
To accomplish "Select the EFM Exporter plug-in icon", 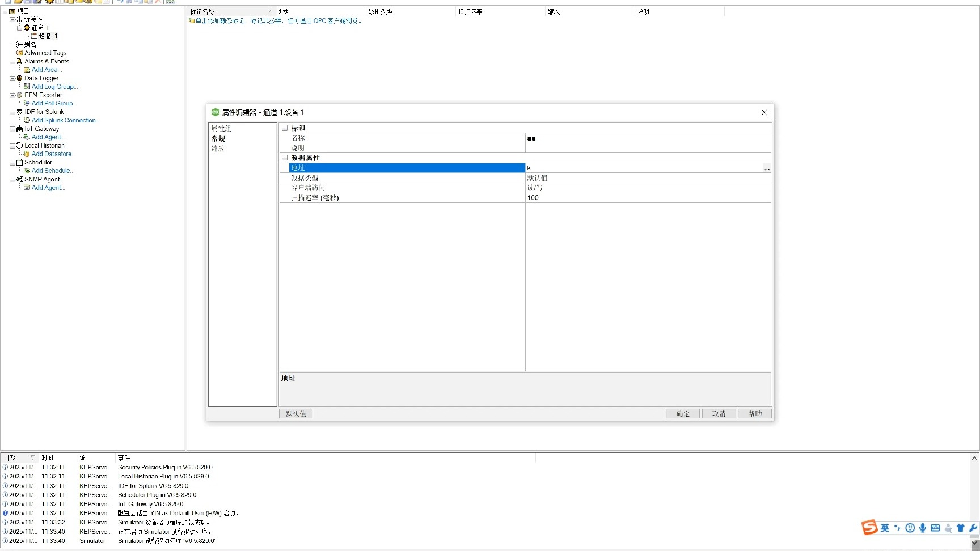I will coord(19,95).
